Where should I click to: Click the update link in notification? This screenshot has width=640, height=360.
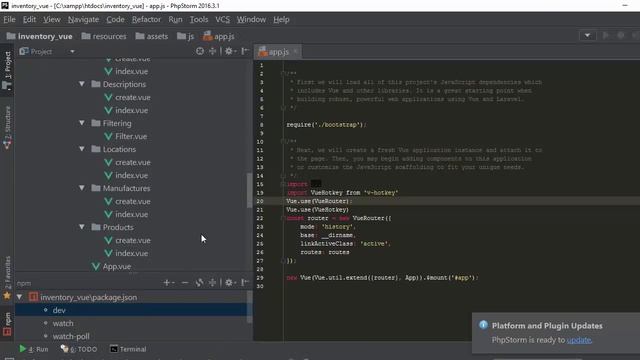(x=579, y=340)
